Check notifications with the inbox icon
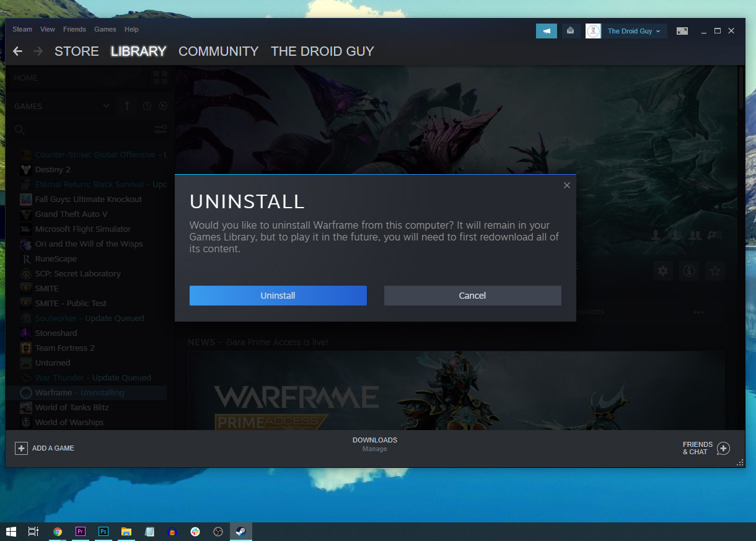Viewport: 756px width, 541px height. pos(570,30)
